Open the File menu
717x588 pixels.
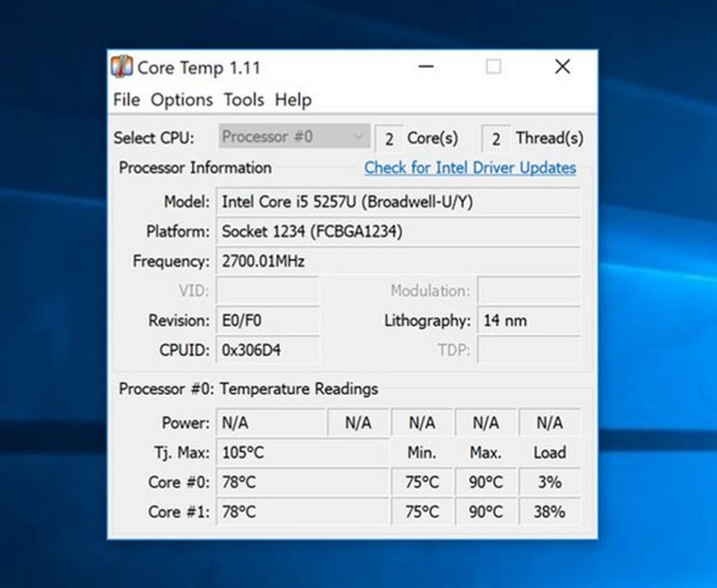tap(126, 99)
